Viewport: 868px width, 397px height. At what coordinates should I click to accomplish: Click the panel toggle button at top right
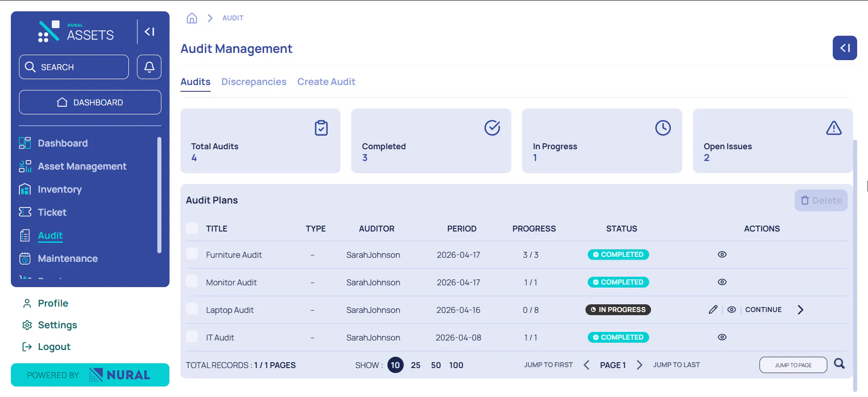tap(845, 48)
